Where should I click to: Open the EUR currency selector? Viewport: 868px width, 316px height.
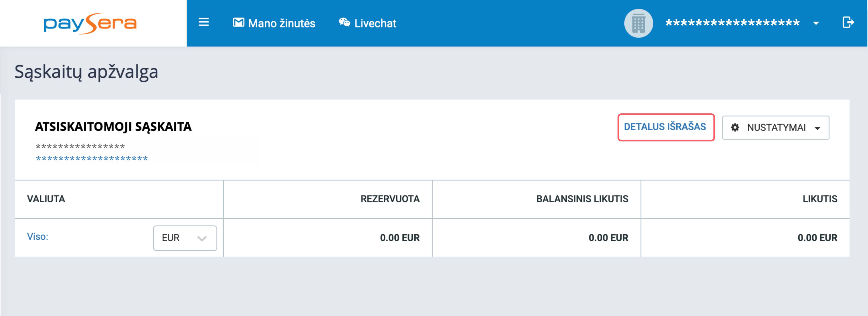point(185,238)
